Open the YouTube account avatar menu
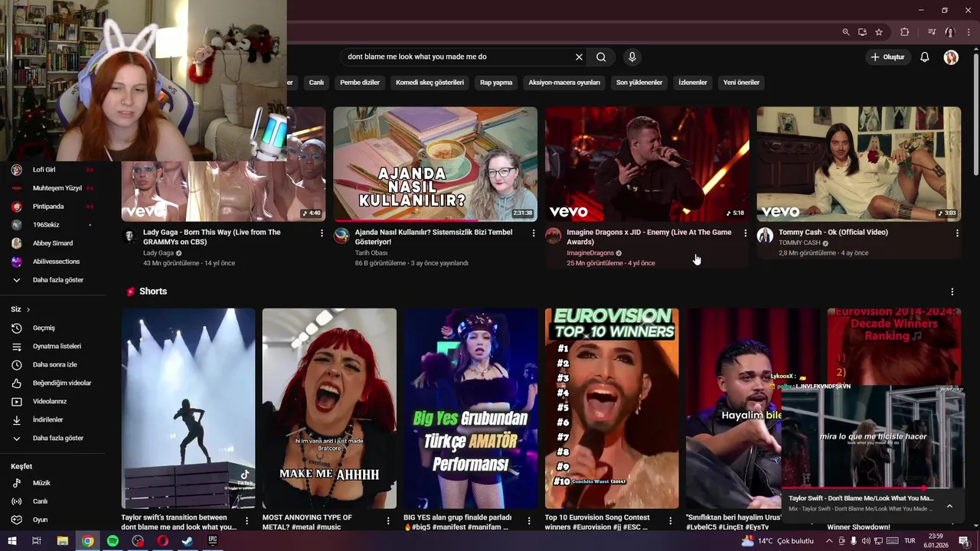The width and height of the screenshot is (980, 551). tap(951, 57)
